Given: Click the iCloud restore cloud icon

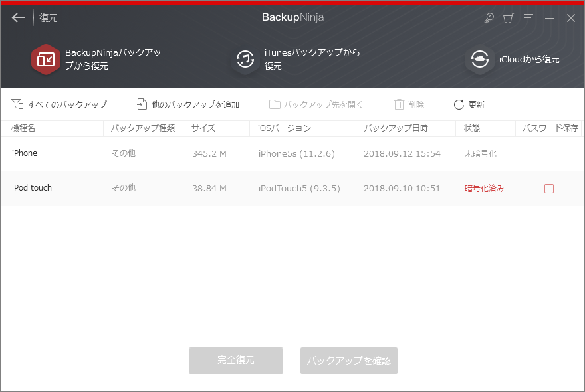Looking at the screenshot, I should (x=479, y=59).
